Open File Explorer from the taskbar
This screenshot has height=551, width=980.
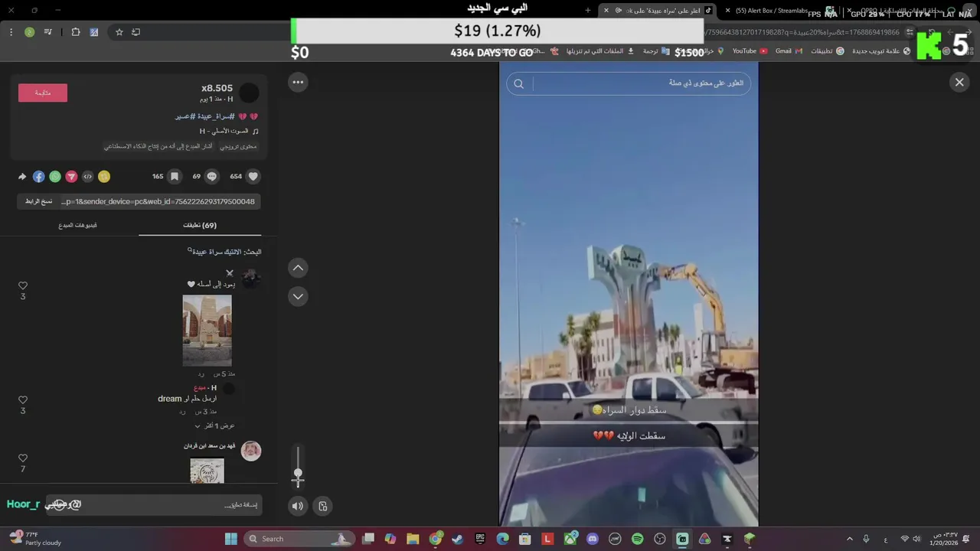(x=413, y=539)
